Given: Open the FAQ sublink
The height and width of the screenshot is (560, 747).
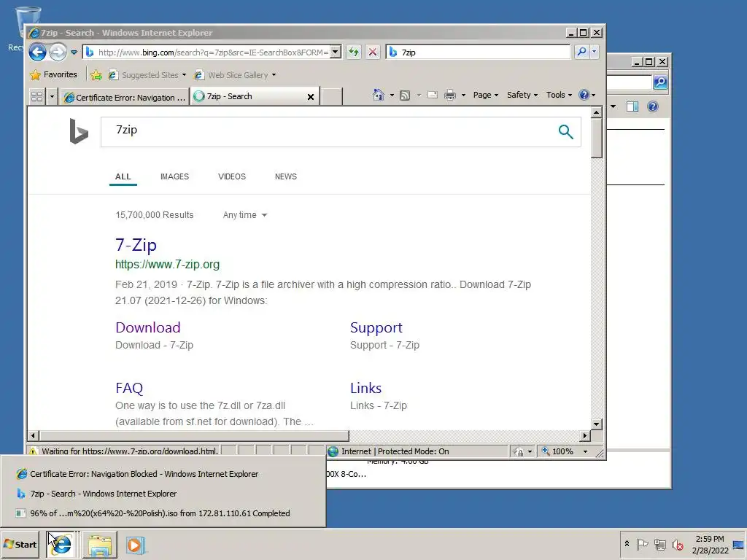Looking at the screenshot, I should (129, 388).
